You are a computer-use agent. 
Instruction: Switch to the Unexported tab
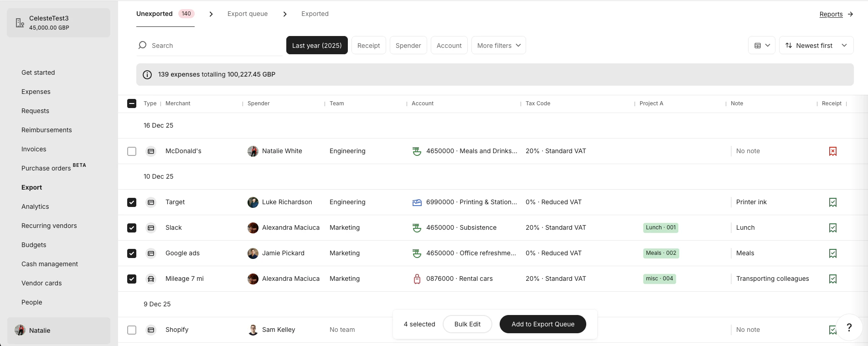165,14
